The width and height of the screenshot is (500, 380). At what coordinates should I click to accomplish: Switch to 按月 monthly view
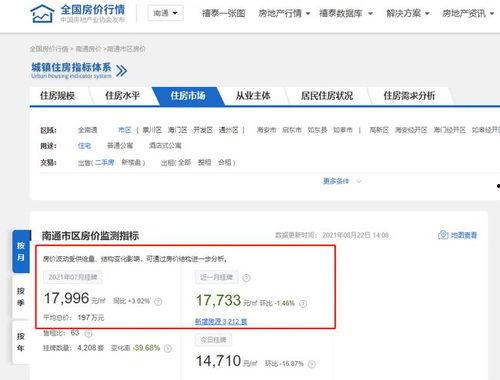pyautogui.click(x=21, y=251)
